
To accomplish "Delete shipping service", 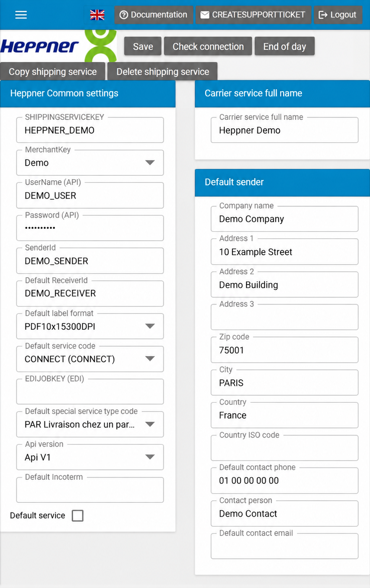I will pos(163,71).
